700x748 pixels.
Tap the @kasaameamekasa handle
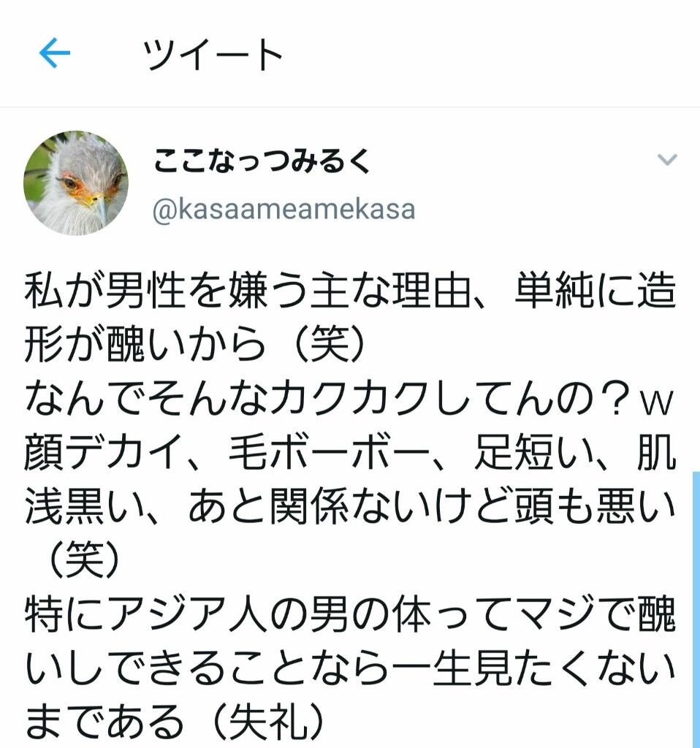pyautogui.click(x=284, y=210)
